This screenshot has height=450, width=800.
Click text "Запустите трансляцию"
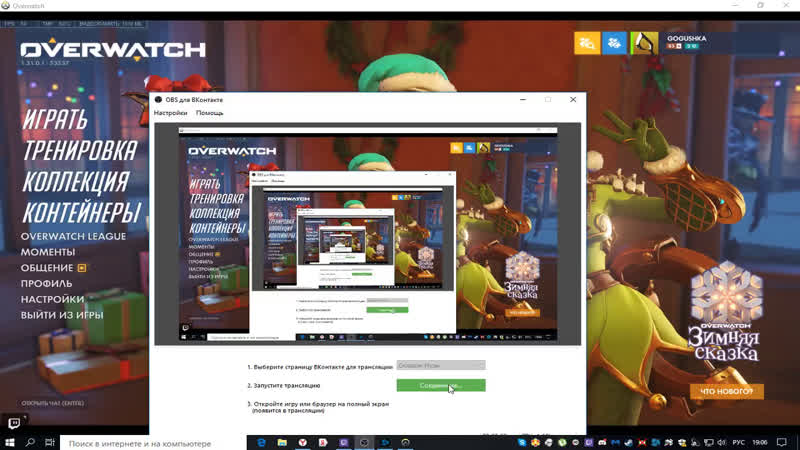coord(287,386)
